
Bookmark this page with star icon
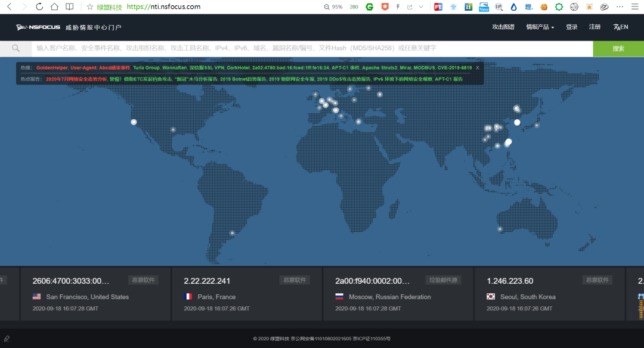coord(90,7)
